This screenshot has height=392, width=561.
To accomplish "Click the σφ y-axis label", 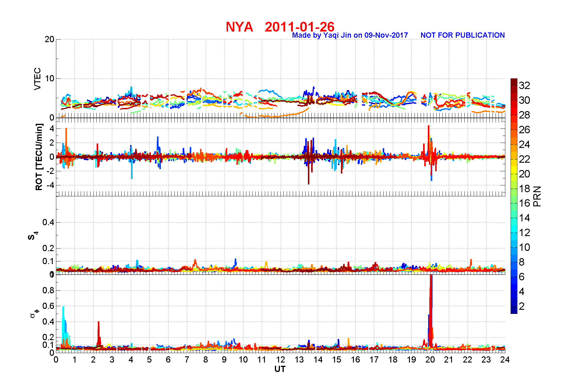I will tap(34, 313).
